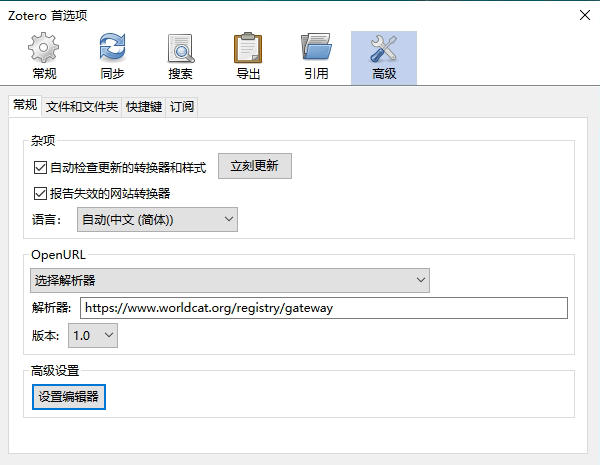Image resolution: width=600 pixels, height=465 pixels.
Task: Select the 高级 advanced tools pane
Action: [x=384, y=57]
